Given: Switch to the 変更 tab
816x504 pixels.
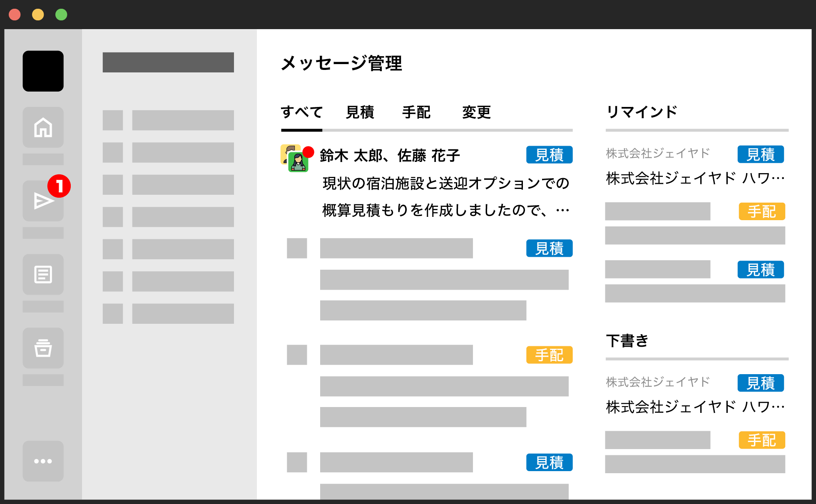Looking at the screenshot, I should (x=476, y=112).
